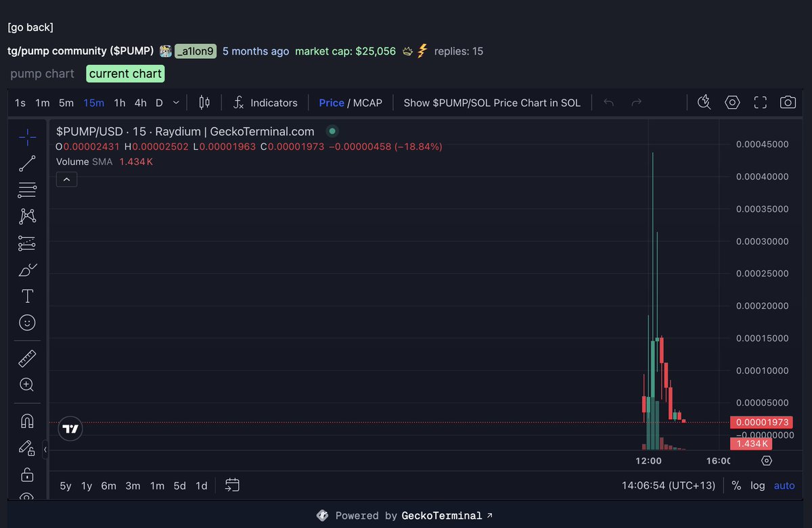Viewport: 812px width, 528px height.
Task: Go back via the [go back] link
Action: tap(30, 27)
